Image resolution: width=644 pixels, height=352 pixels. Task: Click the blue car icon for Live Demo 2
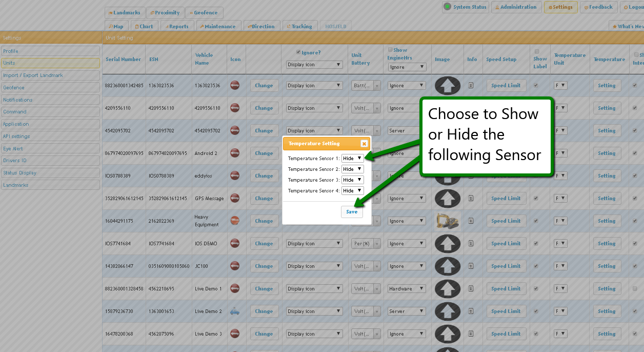pyautogui.click(x=235, y=311)
